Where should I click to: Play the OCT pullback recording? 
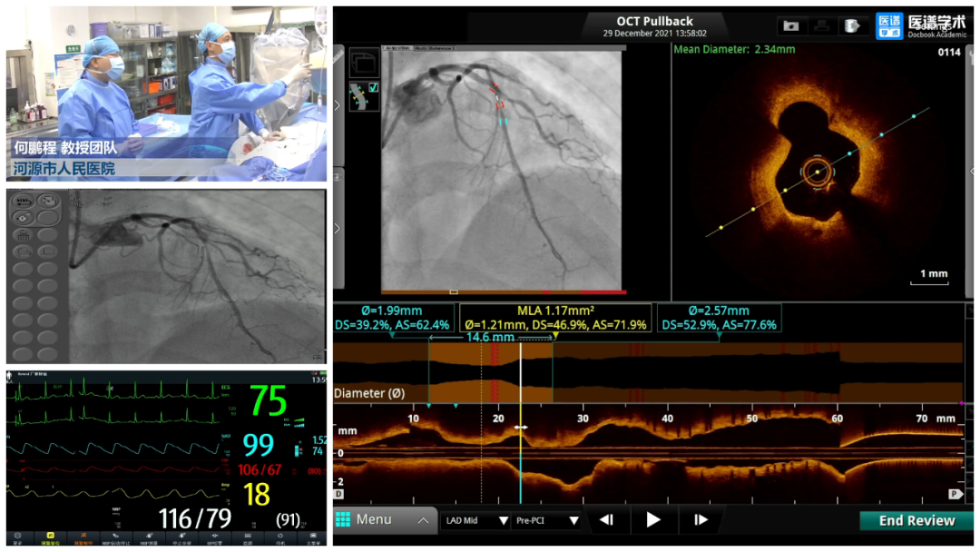point(653,520)
